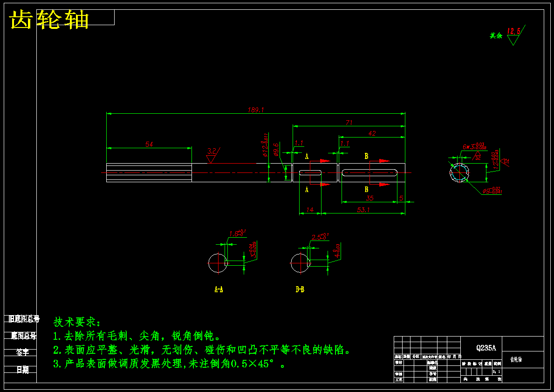Select the 12.5 surface roughness value
This screenshot has width=554, height=392.
point(513,31)
